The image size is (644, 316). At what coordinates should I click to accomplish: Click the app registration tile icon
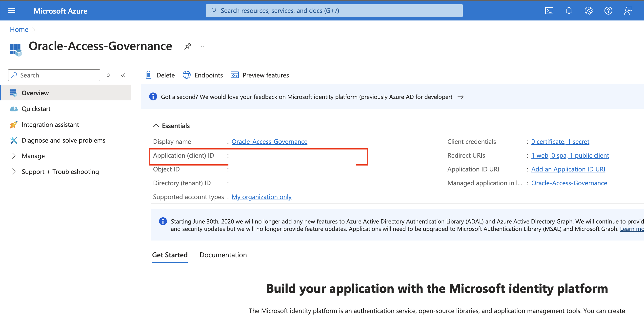tap(16, 50)
